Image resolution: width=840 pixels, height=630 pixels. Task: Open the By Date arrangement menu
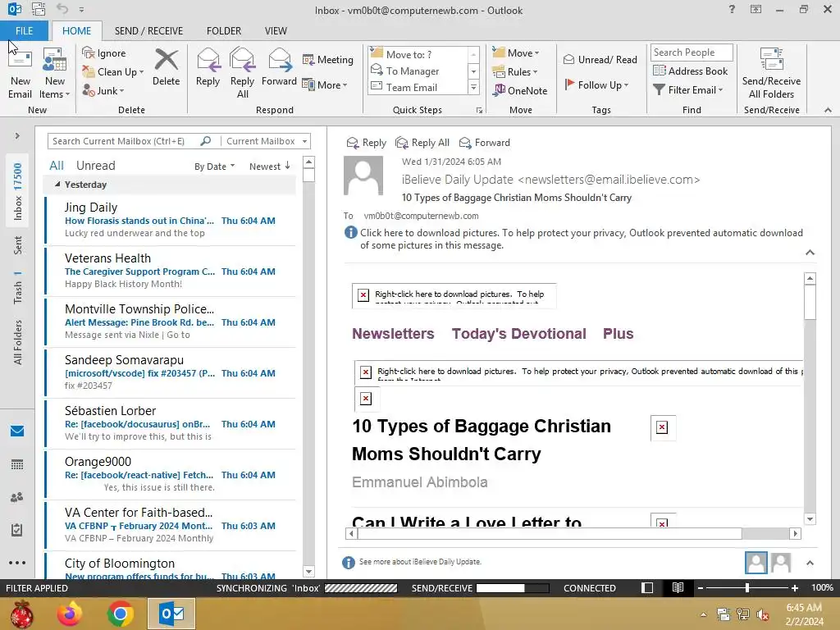coord(214,167)
